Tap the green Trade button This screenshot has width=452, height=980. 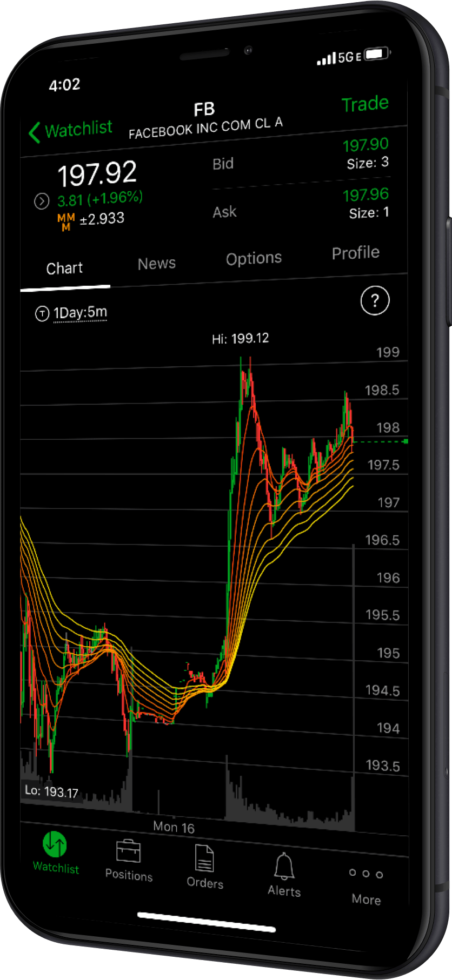(x=365, y=104)
